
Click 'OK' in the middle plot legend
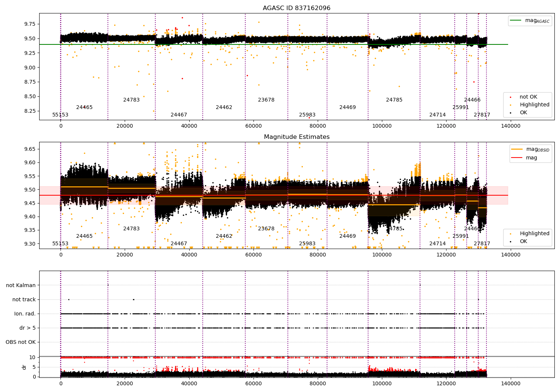coord(523,242)
